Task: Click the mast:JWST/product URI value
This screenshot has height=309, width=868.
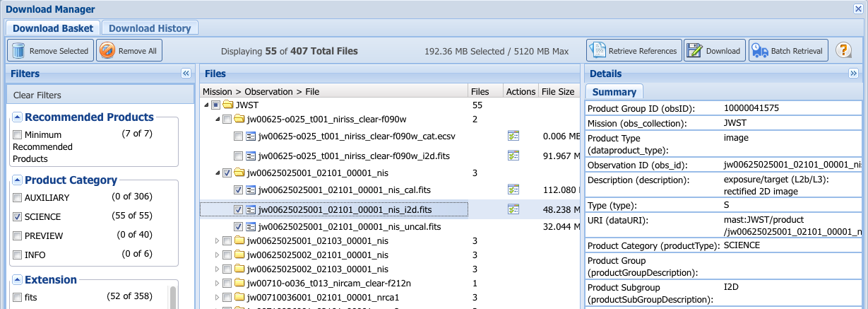Action: [793, 226]
